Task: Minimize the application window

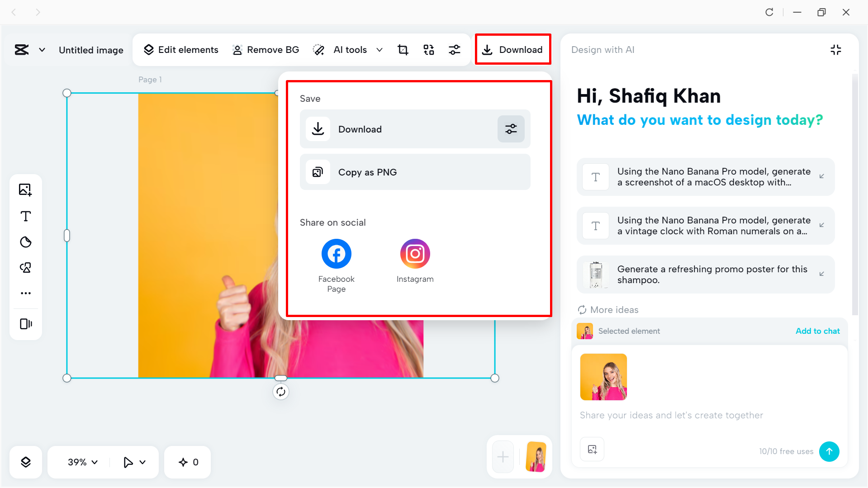Action: pyautogui.click(x=797, y=12)
